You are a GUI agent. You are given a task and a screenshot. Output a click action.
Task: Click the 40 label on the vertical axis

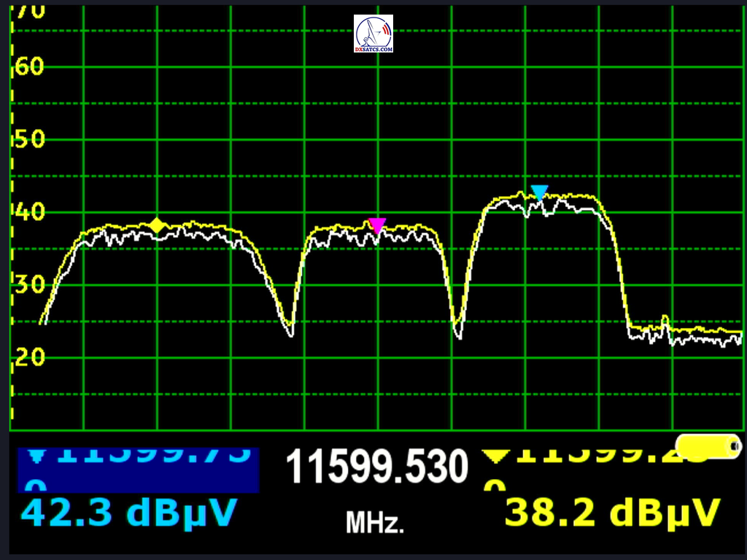[29, 212]
